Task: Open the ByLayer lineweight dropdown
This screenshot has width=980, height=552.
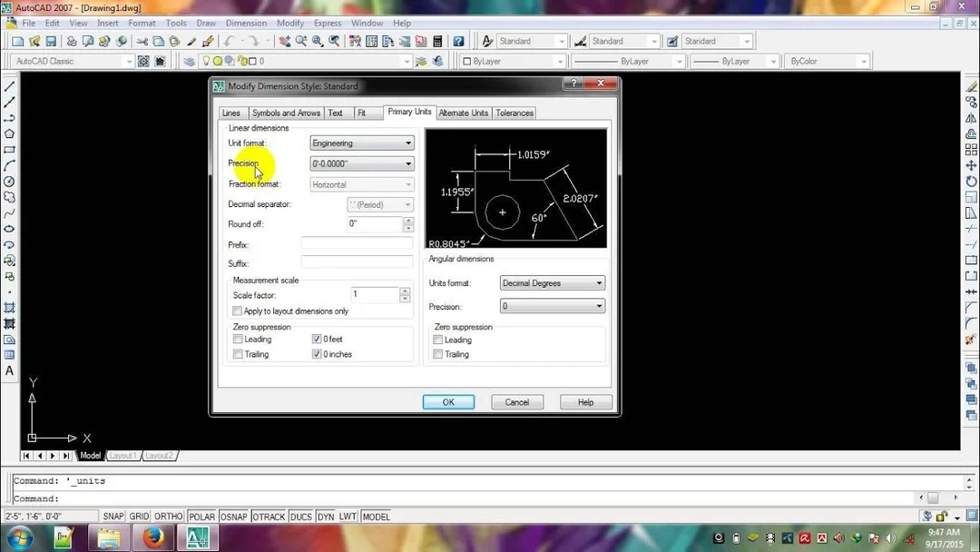Action: pos(735,61)
